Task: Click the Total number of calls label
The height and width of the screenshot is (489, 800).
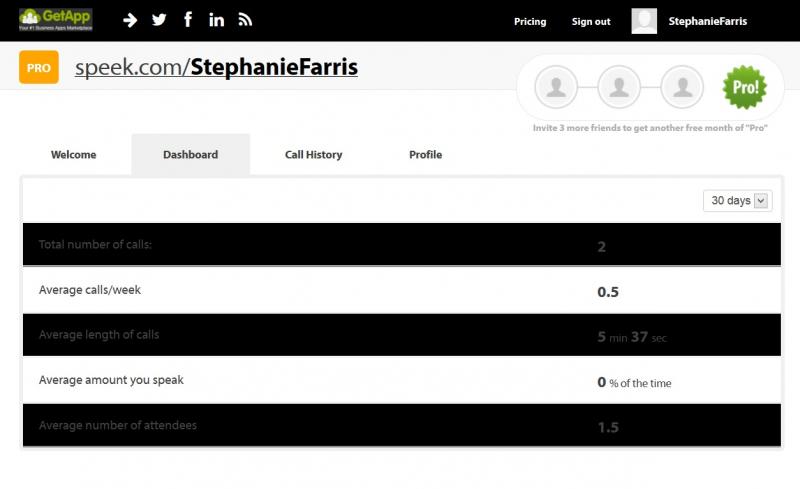Action: click(x=95, y=244)
